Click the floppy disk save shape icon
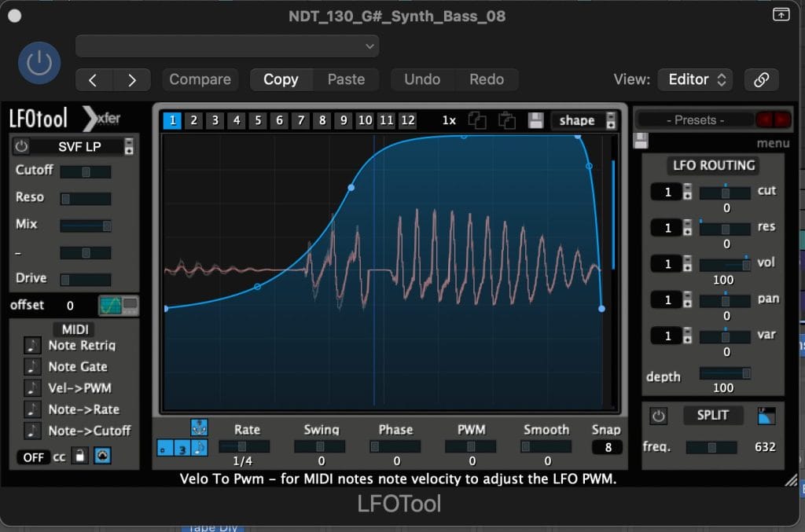 click(x=535, y=120)
